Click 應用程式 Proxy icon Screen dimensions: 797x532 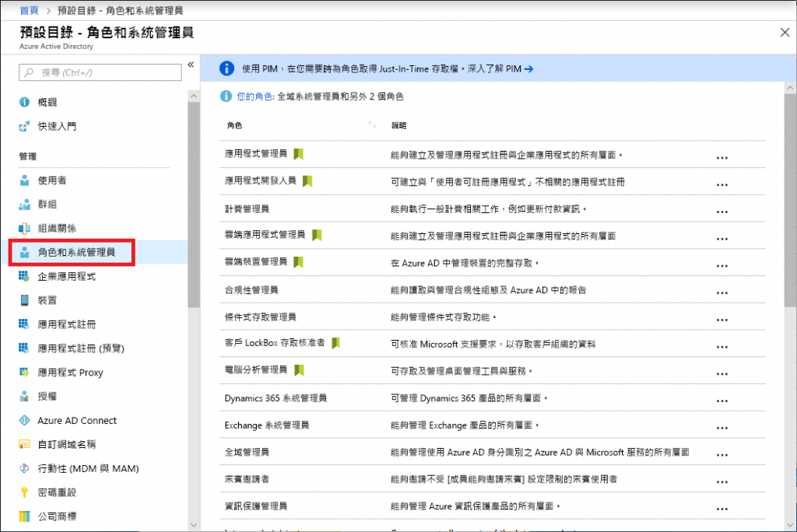(24, 372)
